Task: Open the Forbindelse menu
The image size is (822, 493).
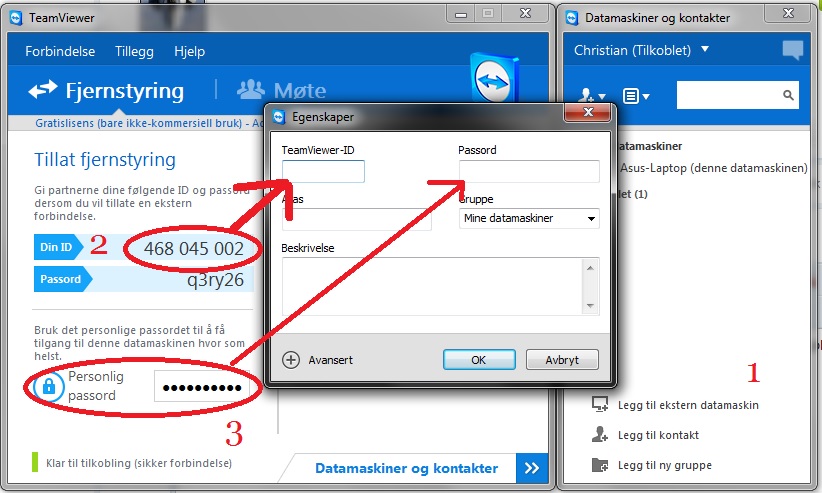Action: pos(60,51)
